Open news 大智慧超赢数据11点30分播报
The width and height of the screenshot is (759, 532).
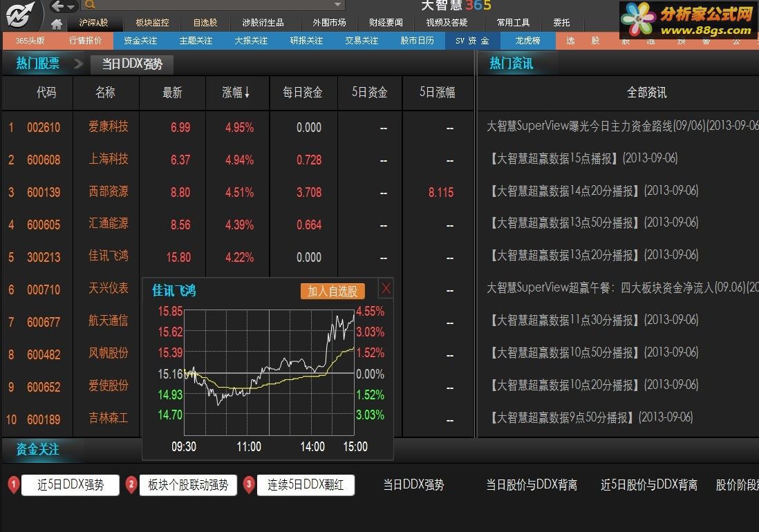(594, 320)
